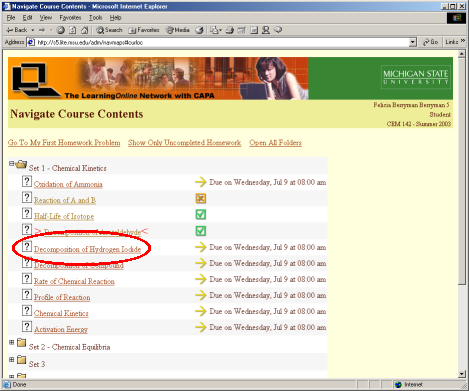469x391 pixels.
Task: Click the Go button
Action: [x=430, y=42]
